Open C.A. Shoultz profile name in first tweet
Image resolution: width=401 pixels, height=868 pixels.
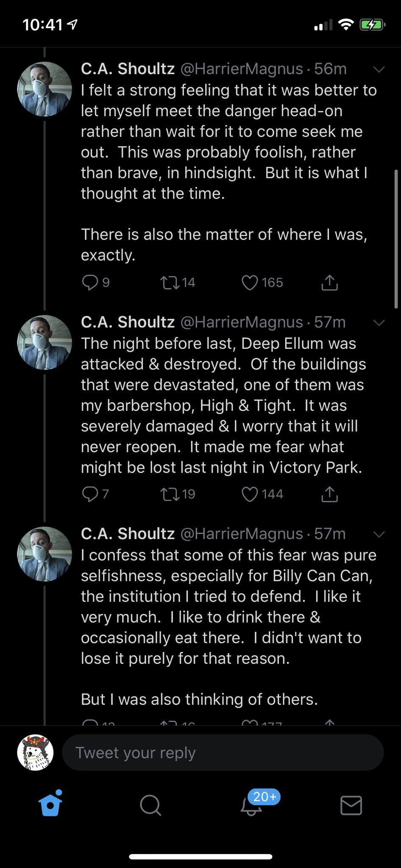pyautogui.click(x=128, y=69)
